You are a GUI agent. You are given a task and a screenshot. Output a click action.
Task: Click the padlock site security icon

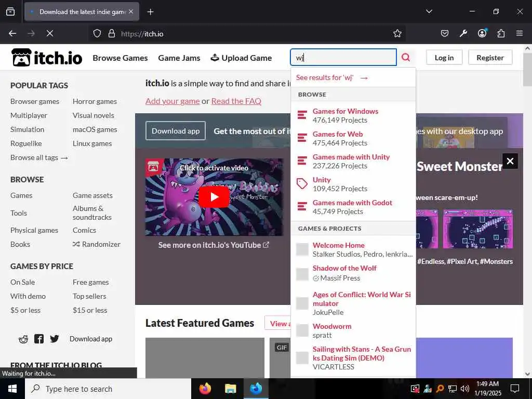pyautogui.click(x=111, y=34)
